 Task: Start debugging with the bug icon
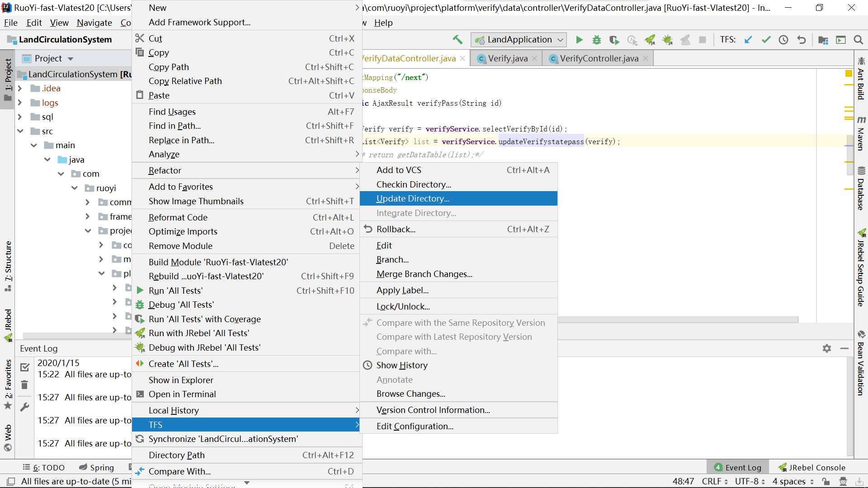tap(597, 40)
